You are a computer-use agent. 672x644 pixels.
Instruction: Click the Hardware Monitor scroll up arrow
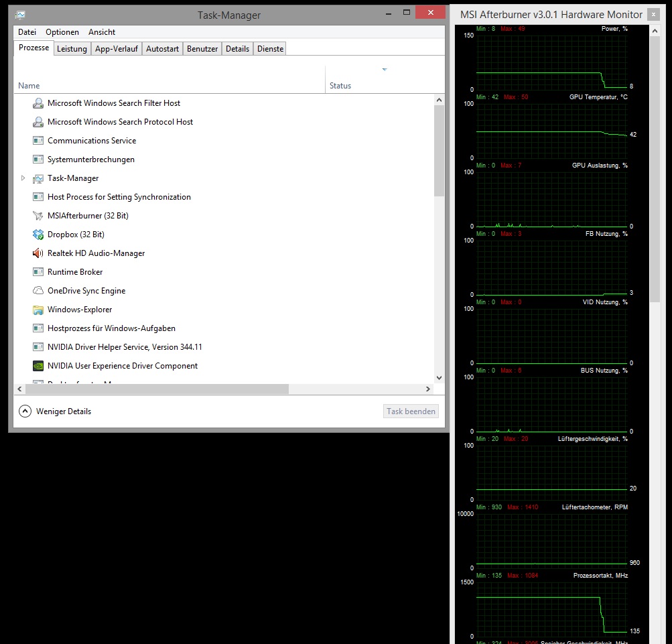655,31
